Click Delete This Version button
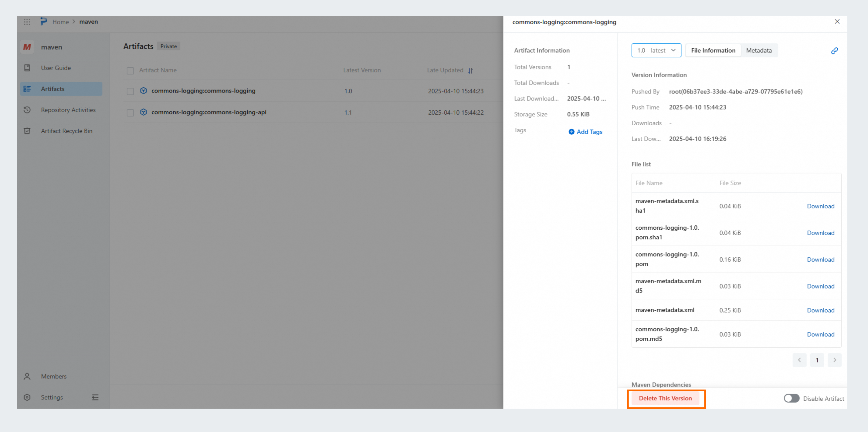868x432 pixels. tap(665, 398)
